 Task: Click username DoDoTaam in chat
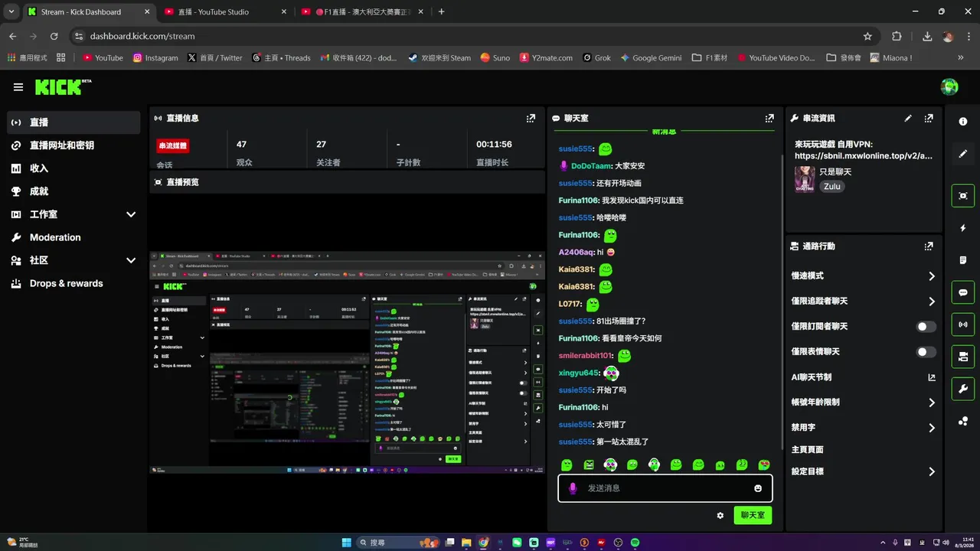[591, 166]
